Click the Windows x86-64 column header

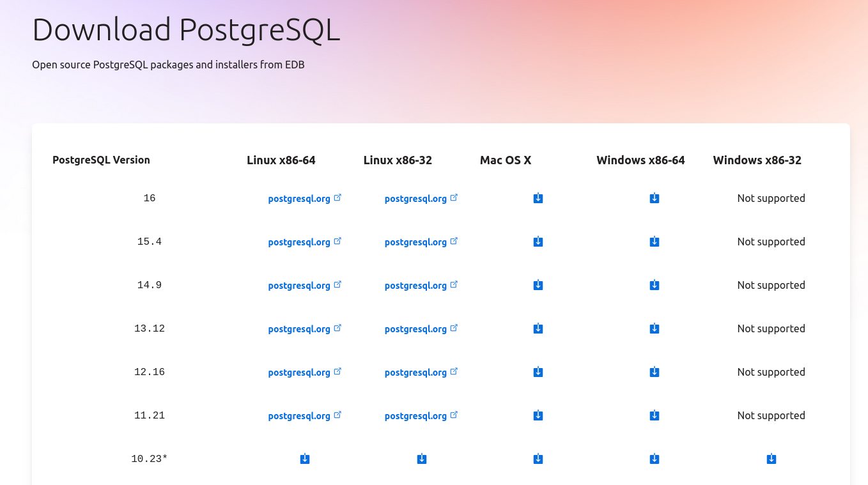click(640, 160)
